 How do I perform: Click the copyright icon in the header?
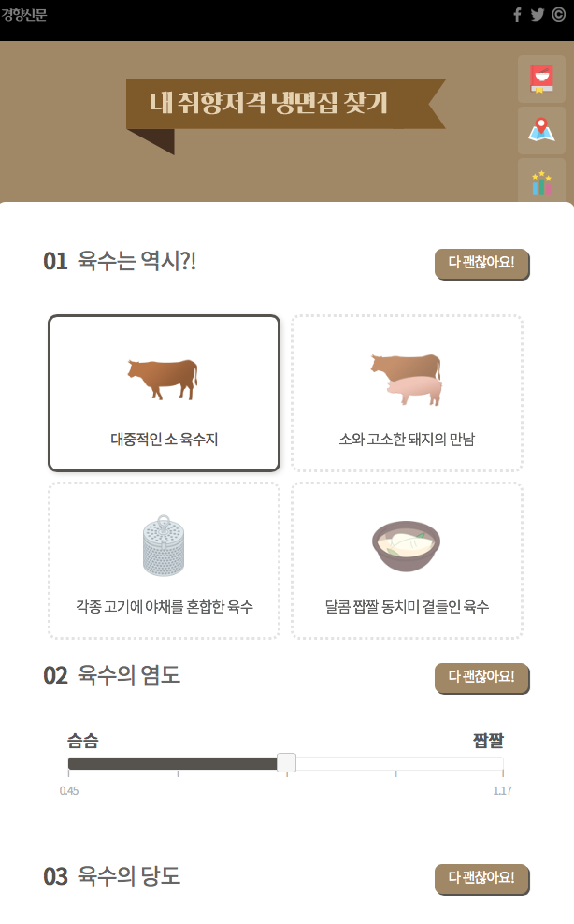[x=559, y=14]
